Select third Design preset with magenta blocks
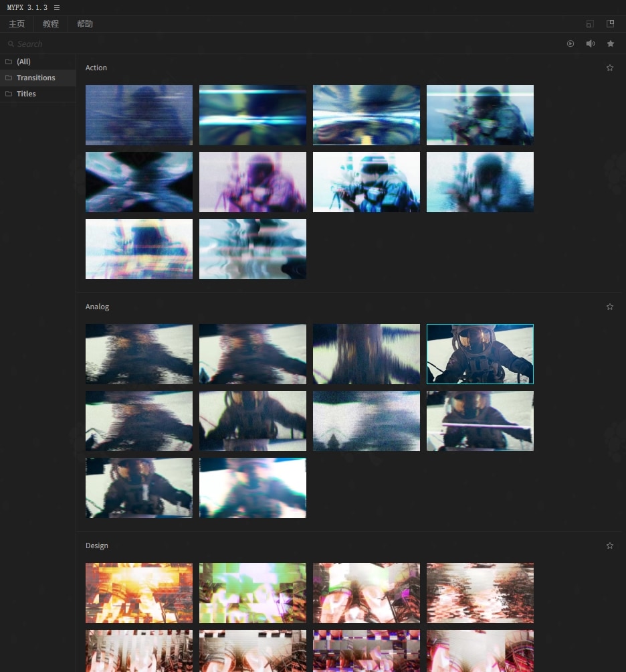Image resolution: width=626 pixels, height=672 pixels. [x=367, y=593]
